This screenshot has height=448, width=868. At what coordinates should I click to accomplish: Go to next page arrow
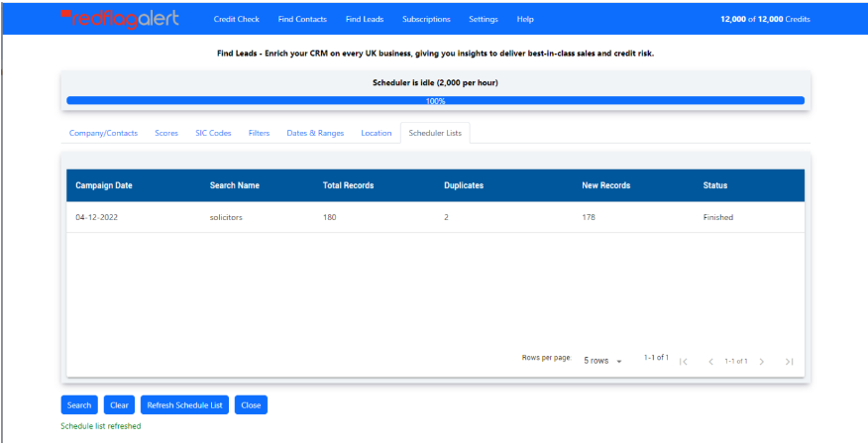coord(762,362)
